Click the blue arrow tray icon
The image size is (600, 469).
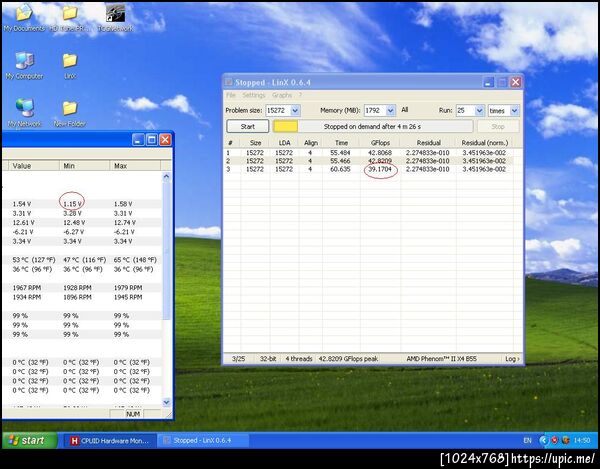(543, 440)
